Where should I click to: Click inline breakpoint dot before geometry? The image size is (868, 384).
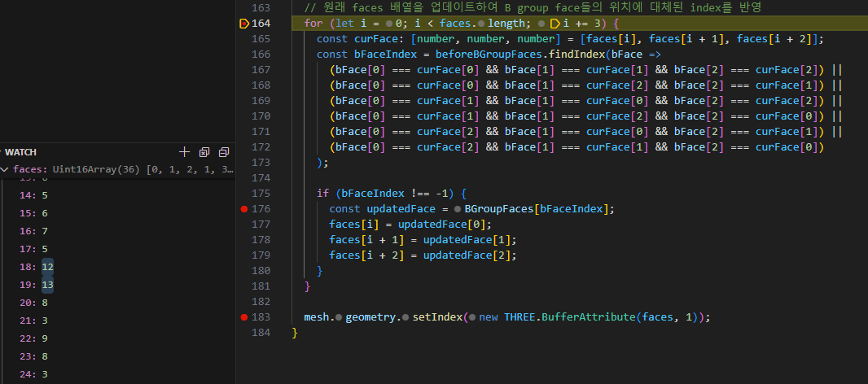(338, 317)
